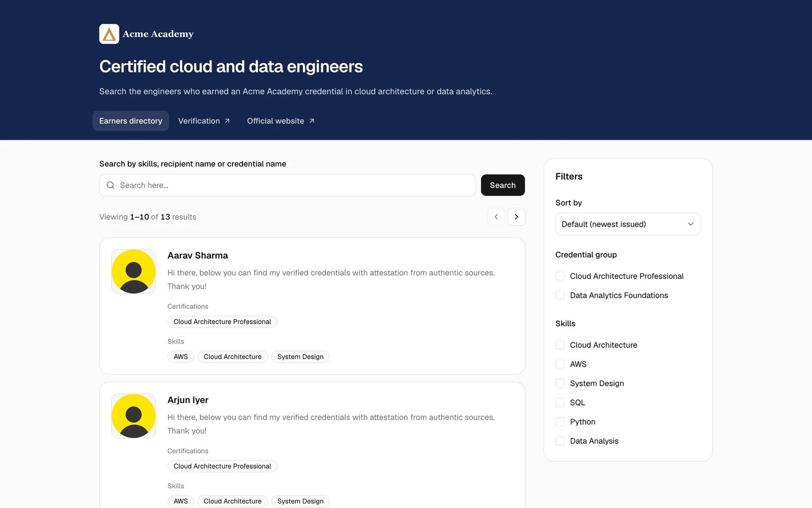This screenshot has height=508, width=812.
Task: Select the Earners directory tab
Action: pos(130,121)
